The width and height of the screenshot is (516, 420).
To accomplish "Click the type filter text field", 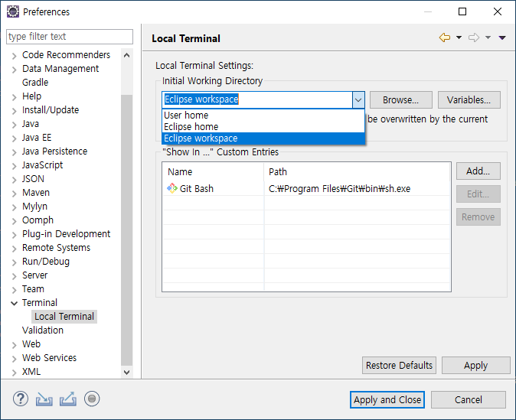I will coord(70,37).
